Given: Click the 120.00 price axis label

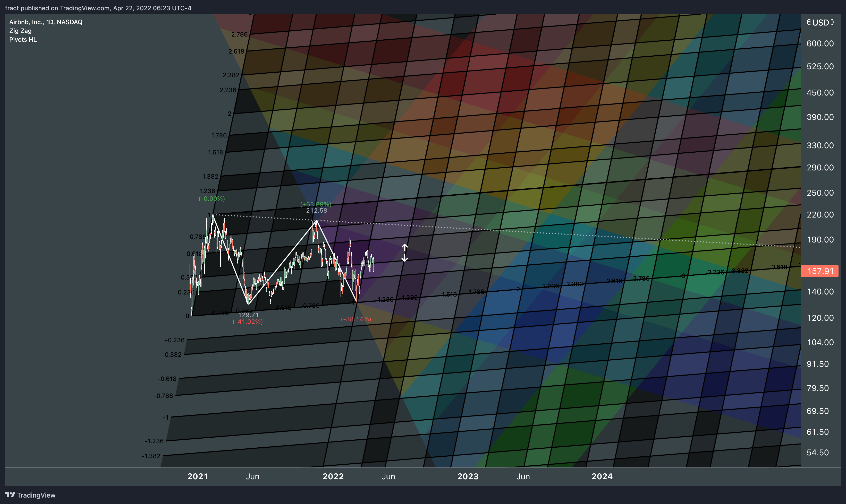Looking at the screenshot, I should 820,318.
